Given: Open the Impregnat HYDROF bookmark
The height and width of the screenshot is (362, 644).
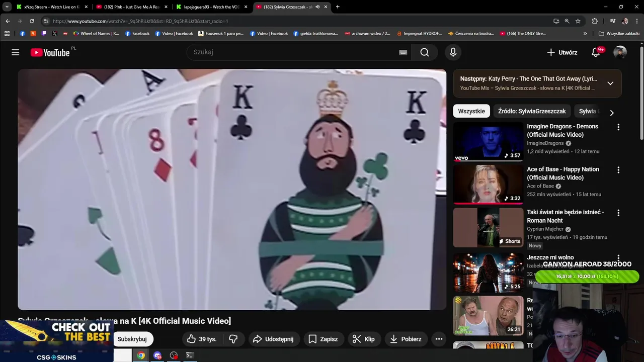Looking at the screenshot, I should tap(419, 34).
